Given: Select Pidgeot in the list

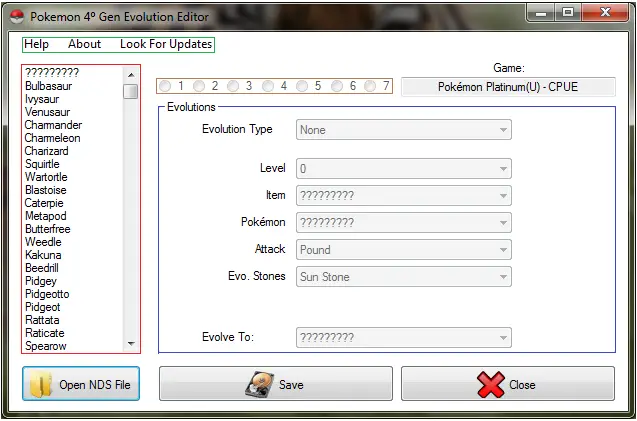Looking at the screenshot, I should (x=43, y=307).
